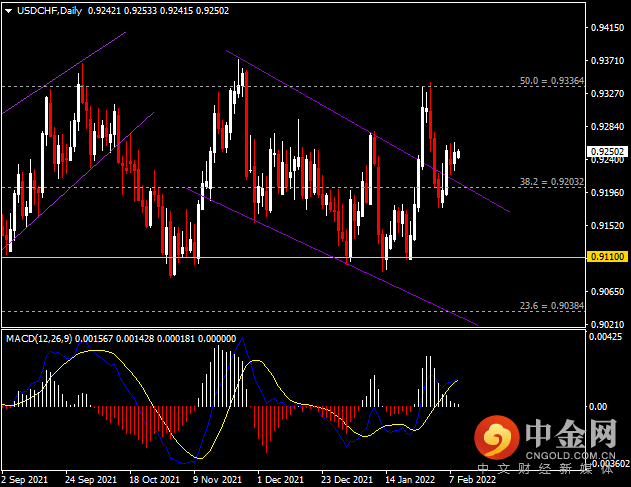
Task: Click the yellow horizontal support line at 0.91100
Action: coord(294,257)
